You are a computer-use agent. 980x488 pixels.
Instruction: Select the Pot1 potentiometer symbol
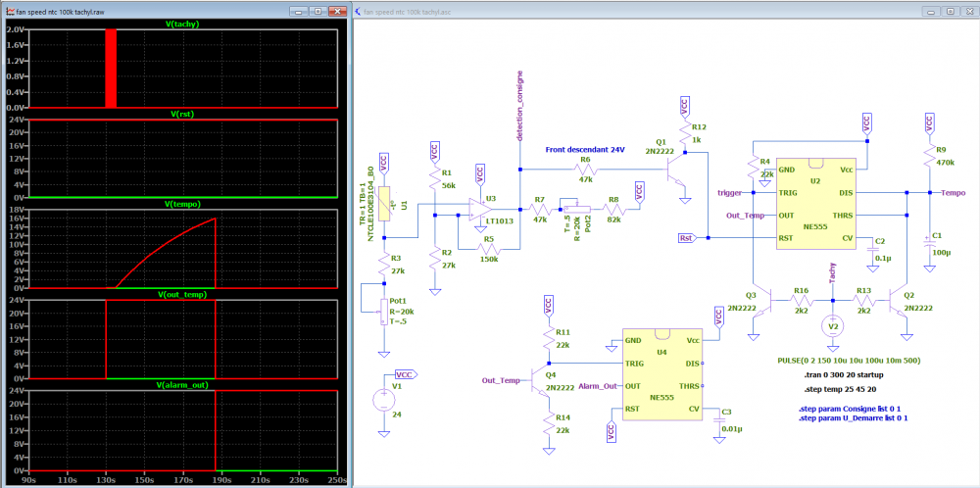tap(383, 313)
